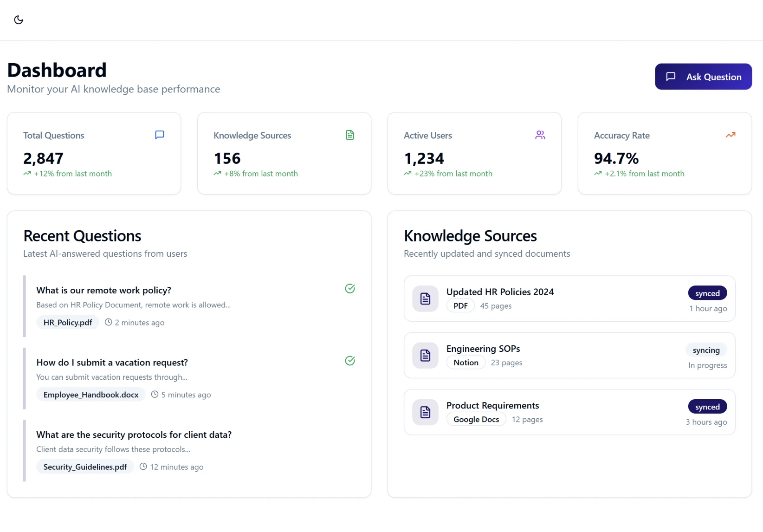Click the green checkmark on remote work question
This screenshot has height=532, width=763.
point(349,288)
